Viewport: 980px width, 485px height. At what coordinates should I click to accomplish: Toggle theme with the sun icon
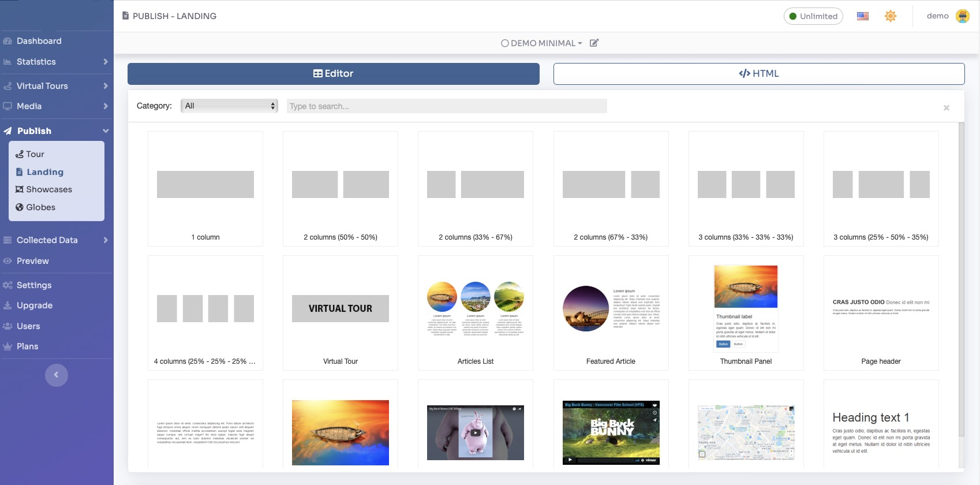point(891,16)
